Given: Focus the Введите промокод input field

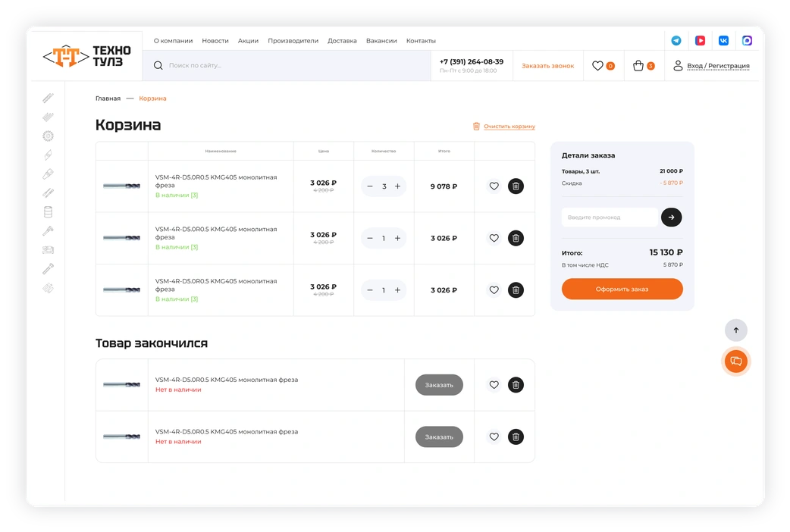Looking at the screenshot, I should (610, 217).
